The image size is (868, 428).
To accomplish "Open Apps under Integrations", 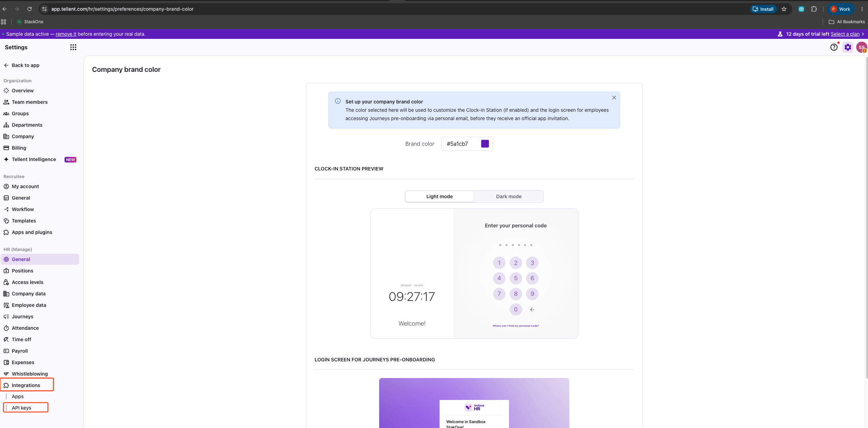I will click(18, 396).
